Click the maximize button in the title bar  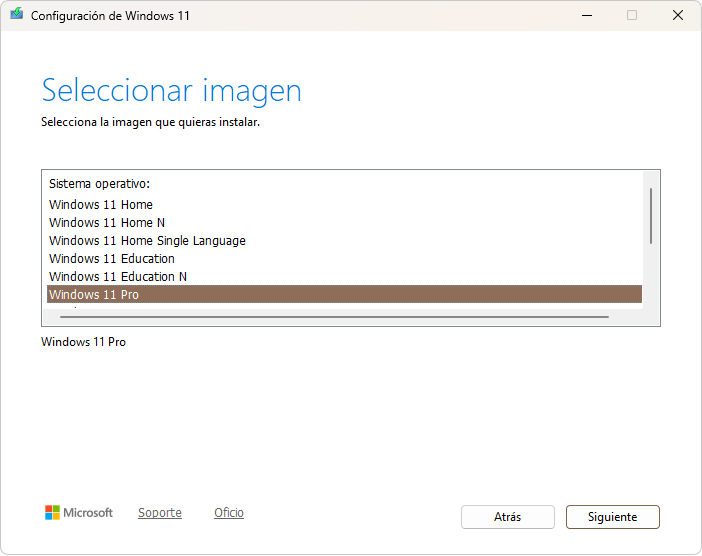[631, 15]
